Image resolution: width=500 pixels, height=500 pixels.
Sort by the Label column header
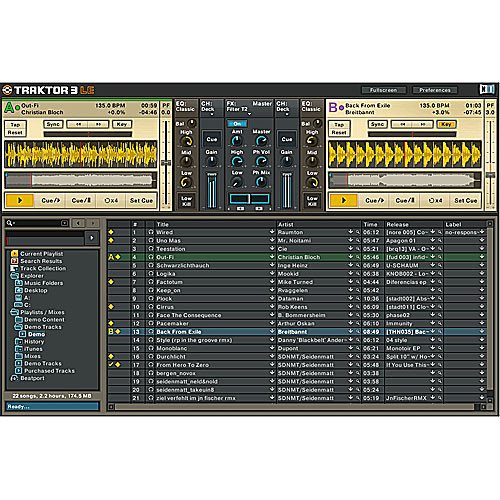tap(453, 224)
